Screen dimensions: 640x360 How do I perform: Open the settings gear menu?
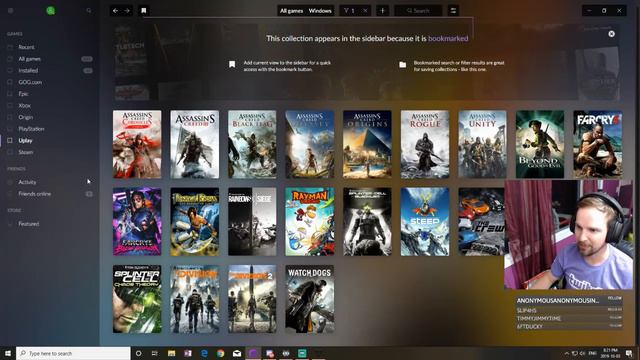11,11
